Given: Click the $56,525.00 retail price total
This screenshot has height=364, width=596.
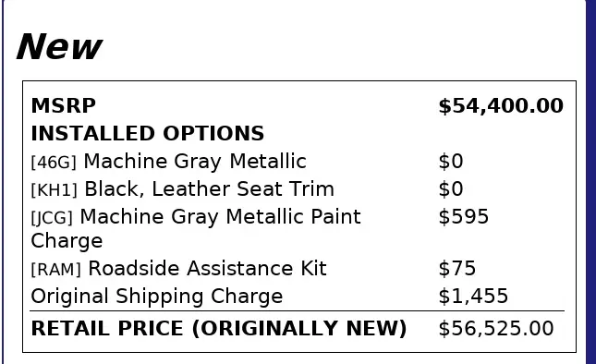Looking at the screenshot, I should [496, 328].
